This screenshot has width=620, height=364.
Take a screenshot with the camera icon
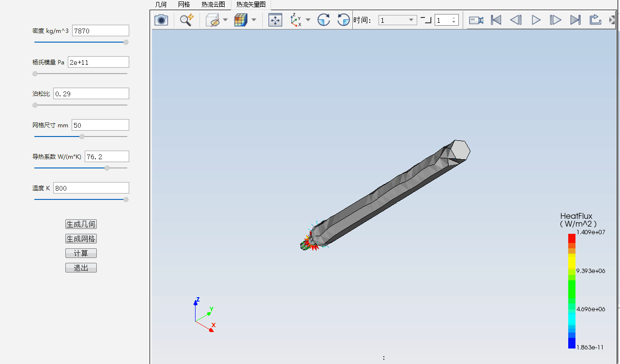(161, 20)
